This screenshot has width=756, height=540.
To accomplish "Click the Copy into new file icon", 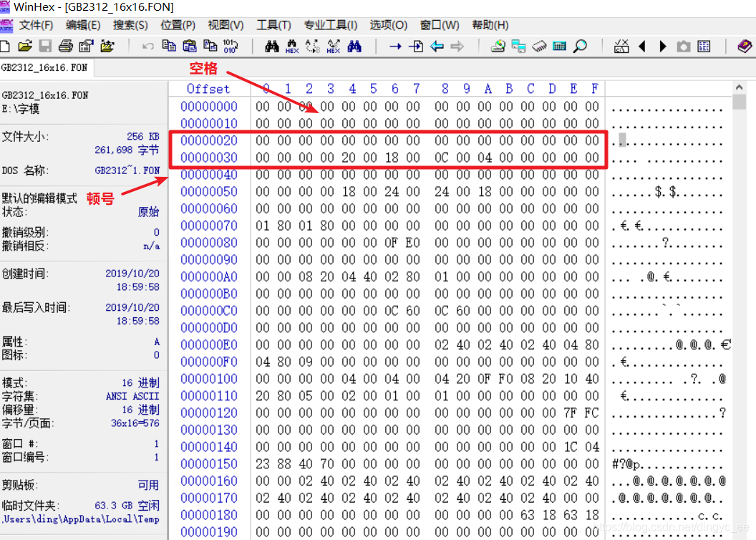I will pyautogui.click(x=210, y=46).
